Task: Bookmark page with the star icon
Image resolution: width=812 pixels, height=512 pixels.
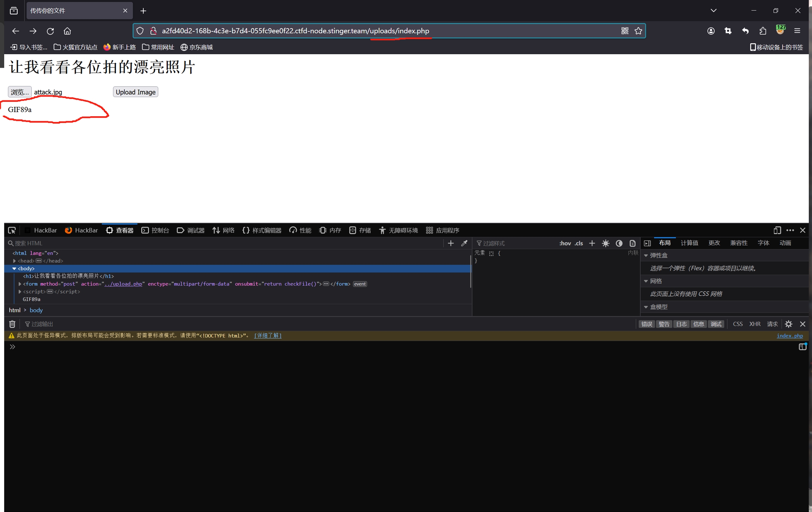Action: coord(638,31)
